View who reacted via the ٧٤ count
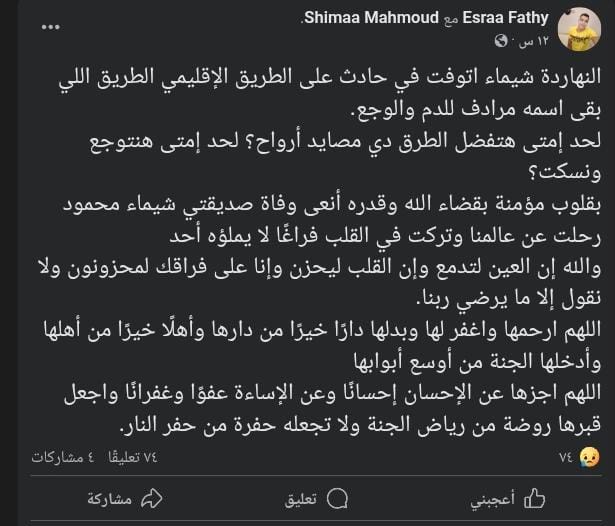 [x=568, y=456]
